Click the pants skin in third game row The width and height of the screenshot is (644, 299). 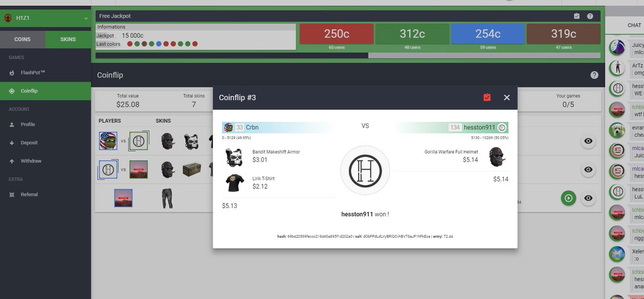tap(167, 198)
